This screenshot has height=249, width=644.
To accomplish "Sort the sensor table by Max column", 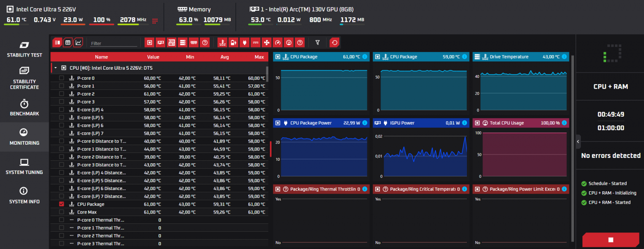I will [259, 57].
